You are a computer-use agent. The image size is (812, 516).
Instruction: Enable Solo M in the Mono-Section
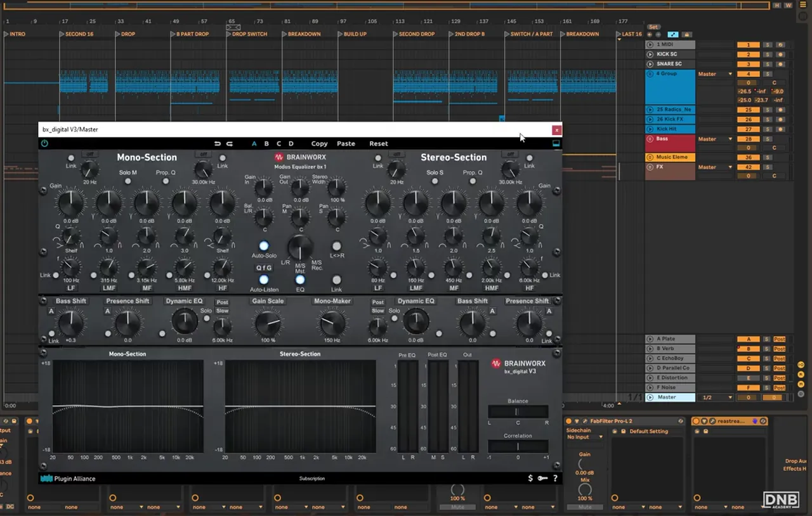128,181
